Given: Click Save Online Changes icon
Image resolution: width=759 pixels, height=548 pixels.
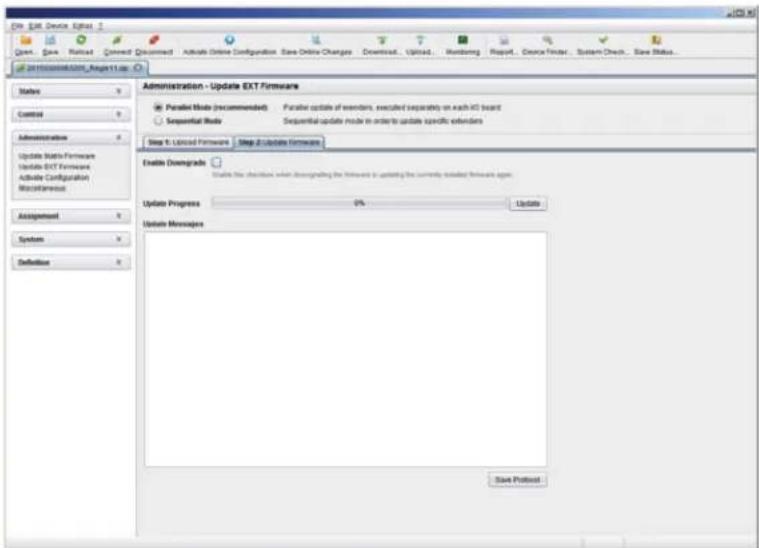Looking at the screenshot, I should tap(316, 40).
